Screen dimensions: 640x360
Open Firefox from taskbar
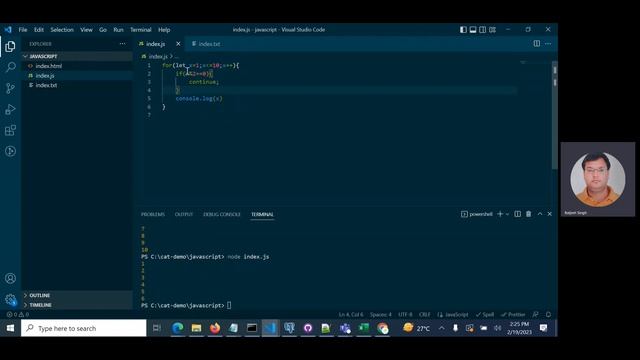tap(215, 328)
